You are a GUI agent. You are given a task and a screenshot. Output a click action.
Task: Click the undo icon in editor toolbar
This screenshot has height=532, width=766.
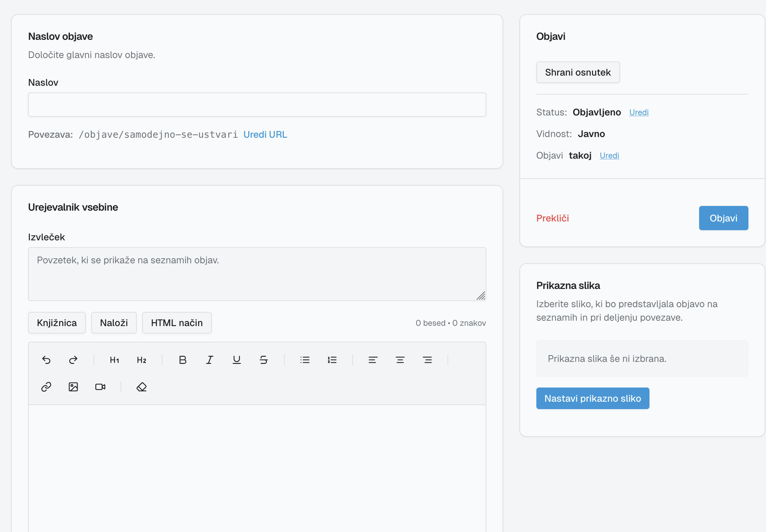pos(46,360)
